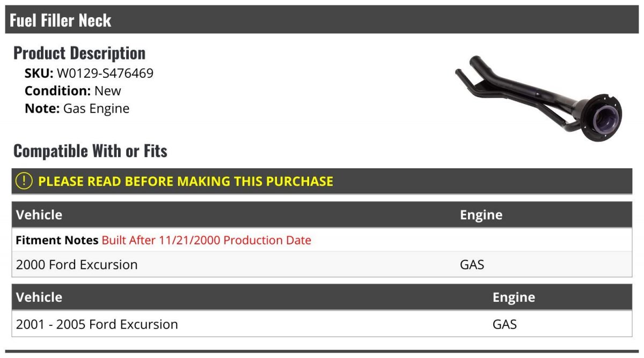644x358 pixels.
Task: Click the warning exclamation icon
Action: 24,181
